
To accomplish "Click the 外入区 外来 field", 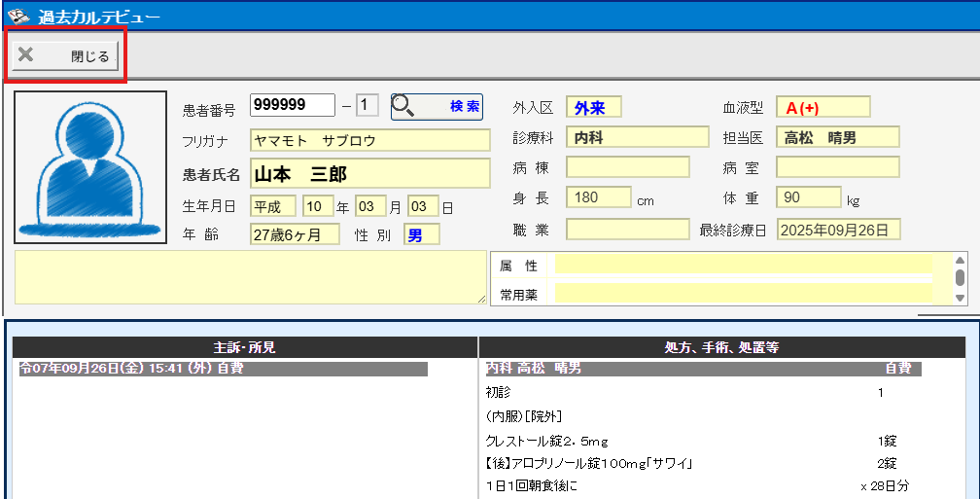I will click(x=593, y=107).
